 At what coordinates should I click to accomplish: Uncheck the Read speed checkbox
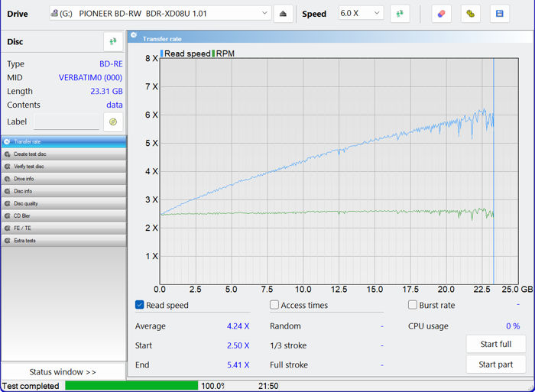[140, 305]
